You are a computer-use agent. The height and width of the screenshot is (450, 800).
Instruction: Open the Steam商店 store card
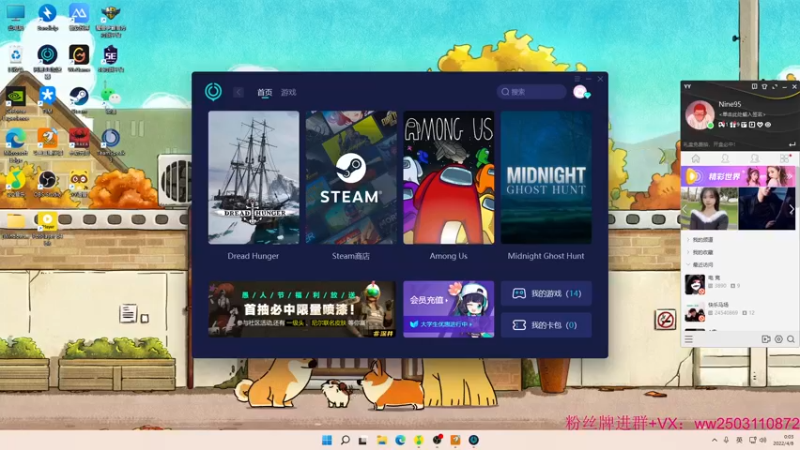[351, 178]
